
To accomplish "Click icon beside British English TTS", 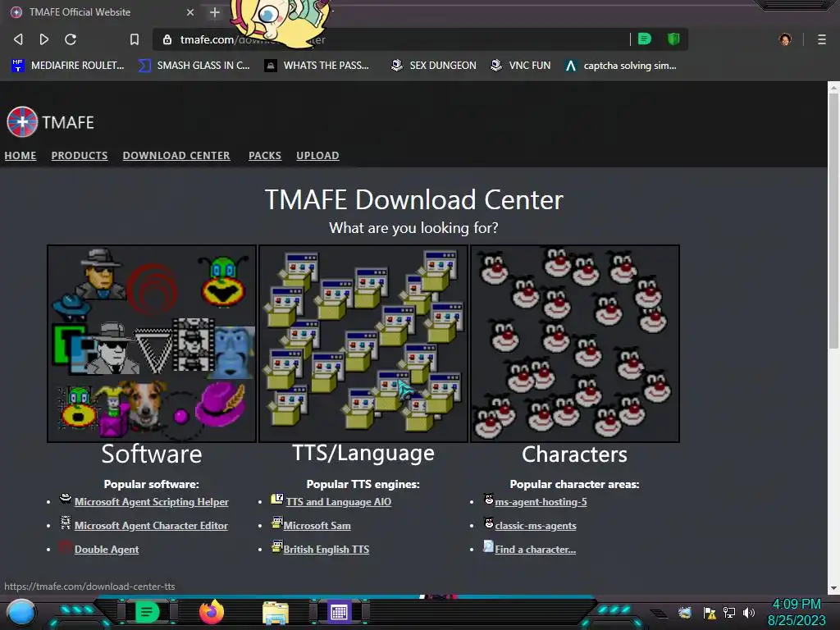I will (277, 546).
